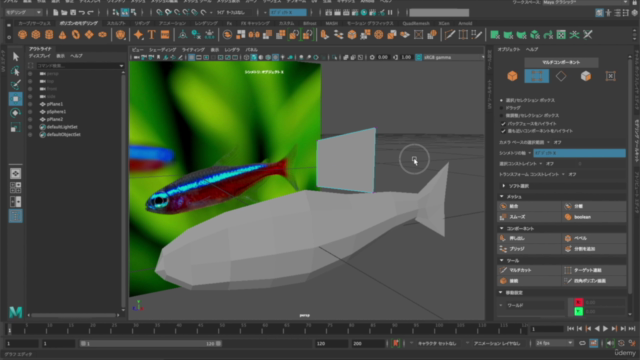Select the Lasso tool in toolbox
640x360 pixels.
16,71
